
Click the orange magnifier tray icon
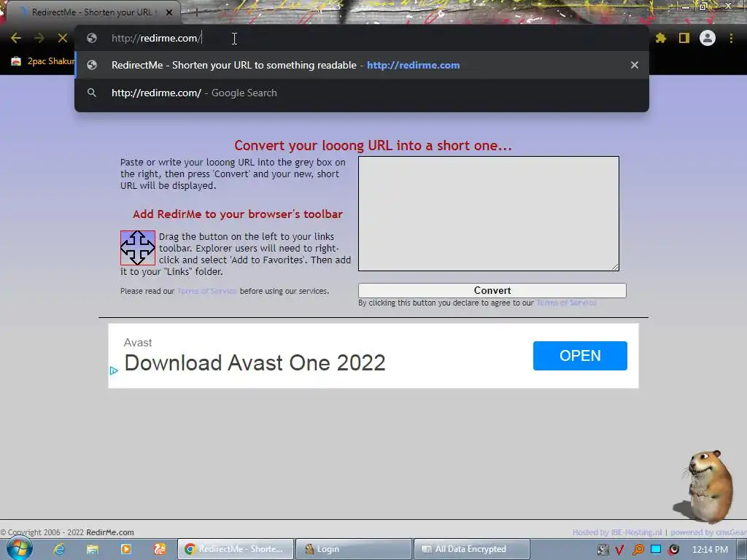638,550
